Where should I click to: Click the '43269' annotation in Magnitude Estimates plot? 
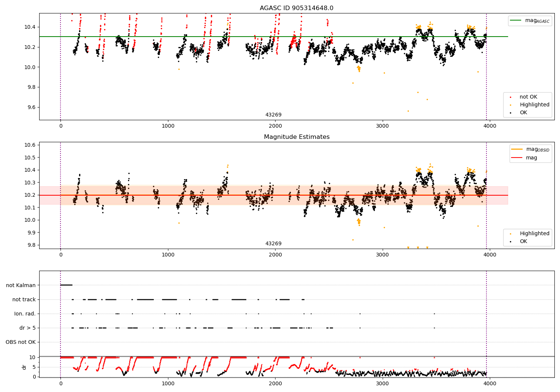click(x=273, y=244)
